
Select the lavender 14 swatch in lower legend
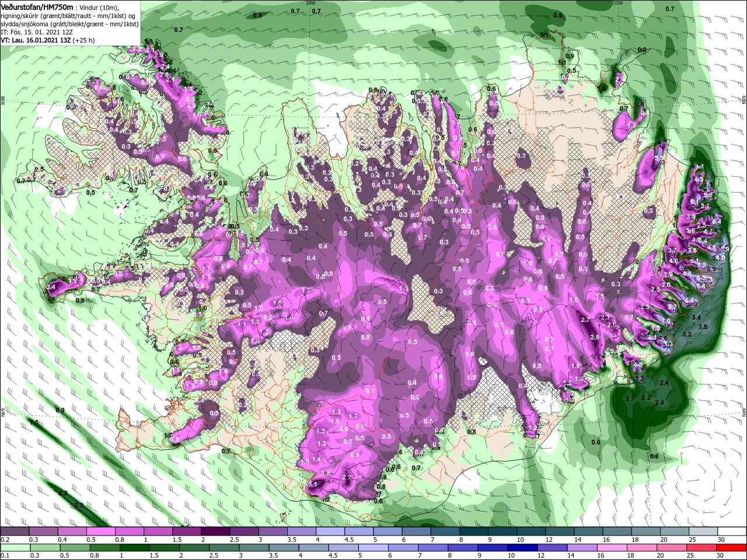point(582,548)
